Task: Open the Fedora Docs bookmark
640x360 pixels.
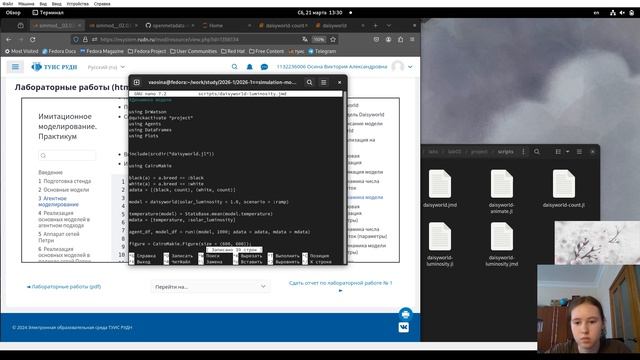Action: pyautogui.click(x=59, y=51)
